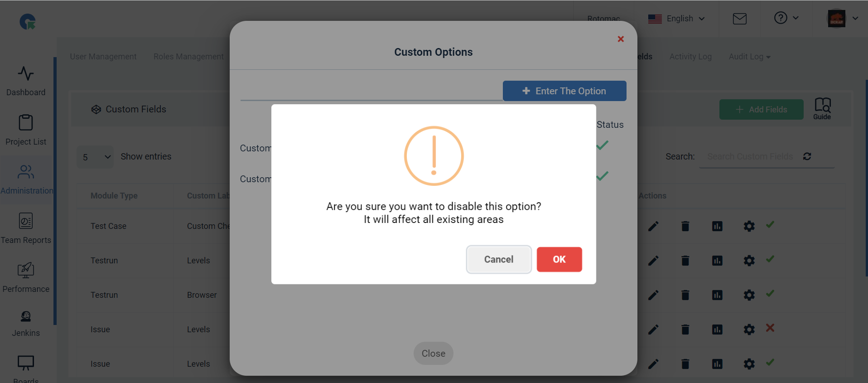Switch to the Activity Log tab
868x383 pixels.
690,57
